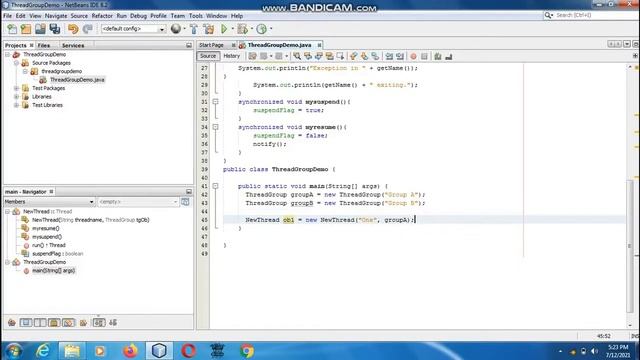Image resolution: width=640 pixels, height=360 pixels.
Task: Expand the Libraries node
Action: click(16, 97)
